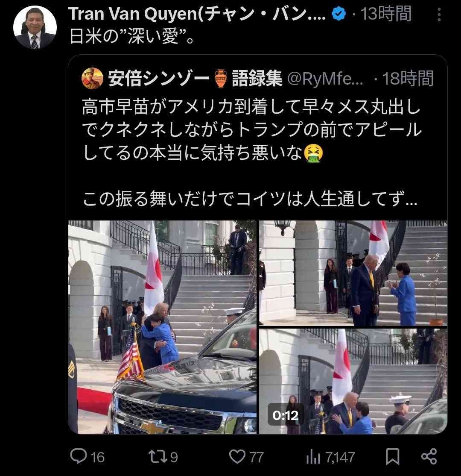Open the three-dot more options menu
461x476 pixels.
point(439,15)
